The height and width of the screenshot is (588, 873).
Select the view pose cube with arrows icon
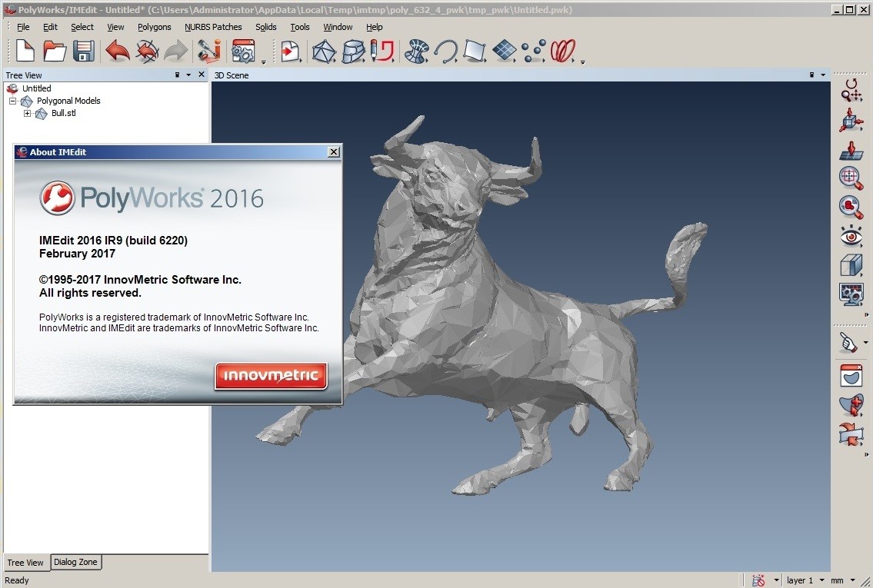pos(851,120)
